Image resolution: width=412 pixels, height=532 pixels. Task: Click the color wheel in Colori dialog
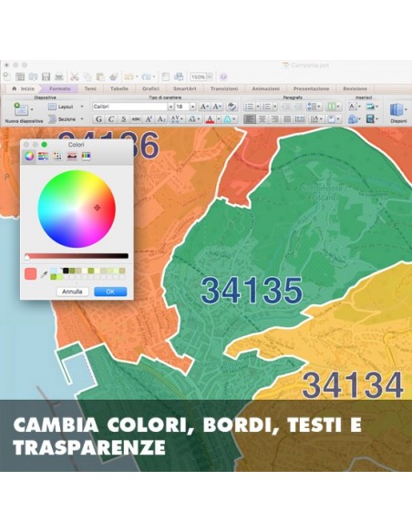coord(77,209)
